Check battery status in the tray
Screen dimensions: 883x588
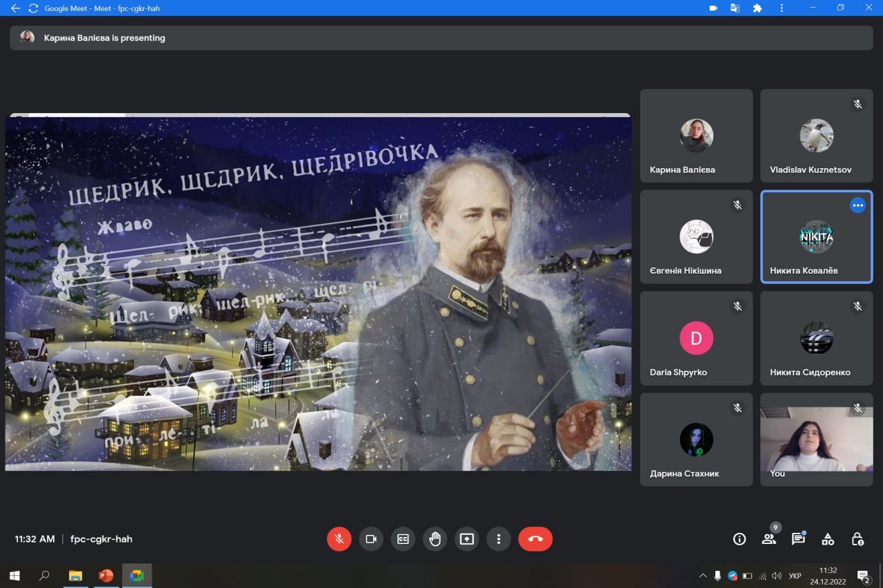pos(747,576)
